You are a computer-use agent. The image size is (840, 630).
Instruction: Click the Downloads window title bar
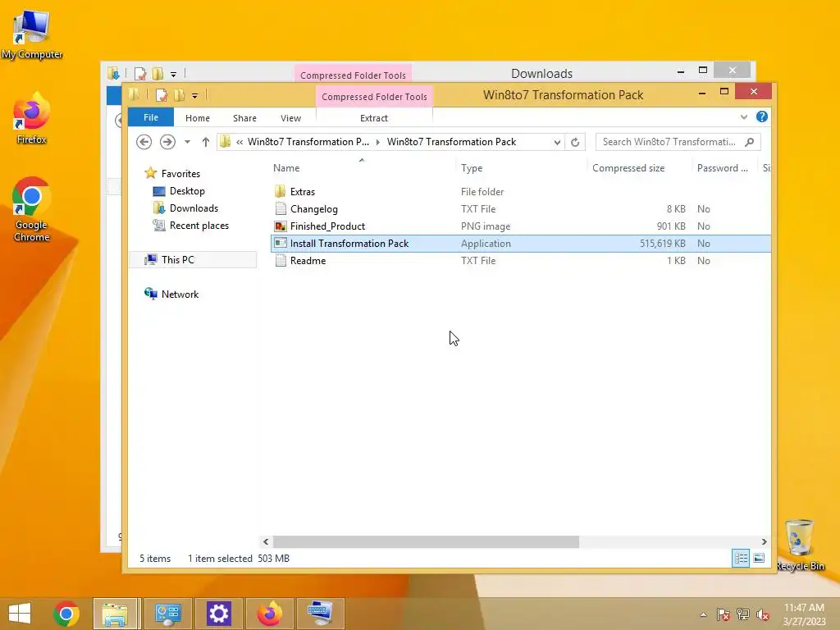tap(541, 73)
